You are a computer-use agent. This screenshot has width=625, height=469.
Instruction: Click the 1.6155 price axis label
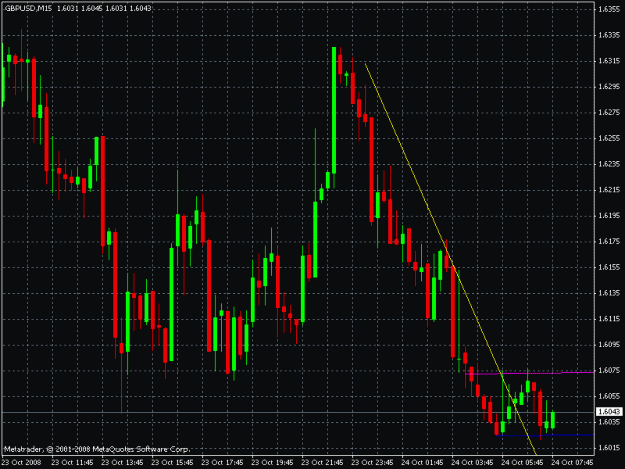tap(609, 267)
